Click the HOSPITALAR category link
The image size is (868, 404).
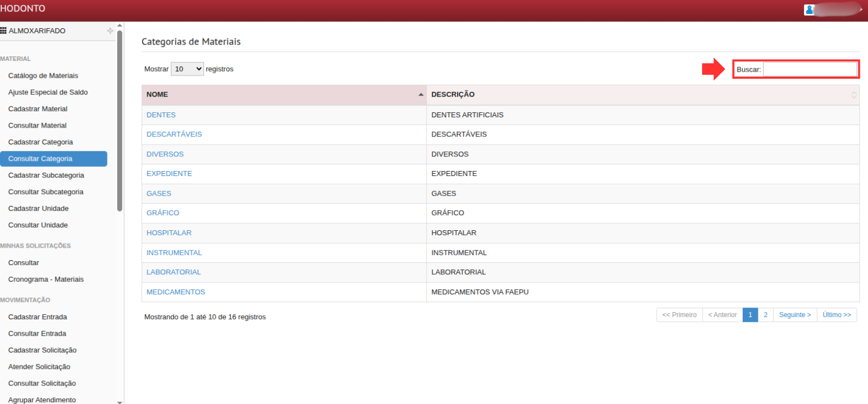point(169,233)
